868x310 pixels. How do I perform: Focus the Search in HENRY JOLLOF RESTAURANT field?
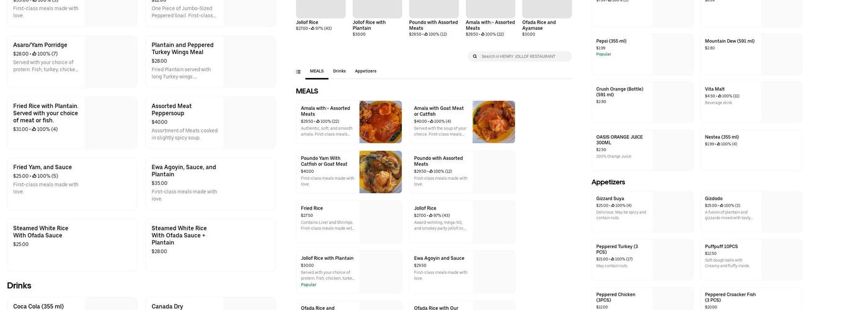coord(524,56)
